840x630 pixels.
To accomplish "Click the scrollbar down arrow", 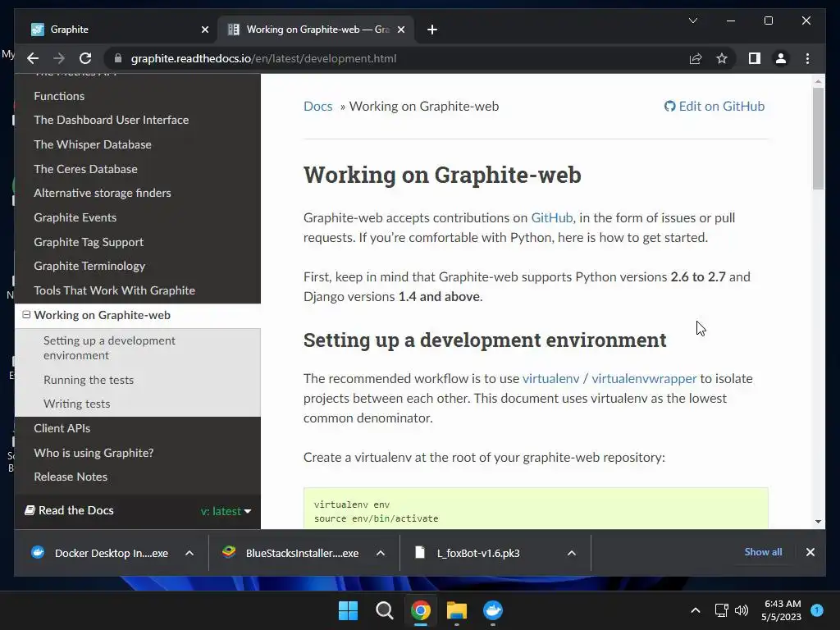I will point(818,521).
